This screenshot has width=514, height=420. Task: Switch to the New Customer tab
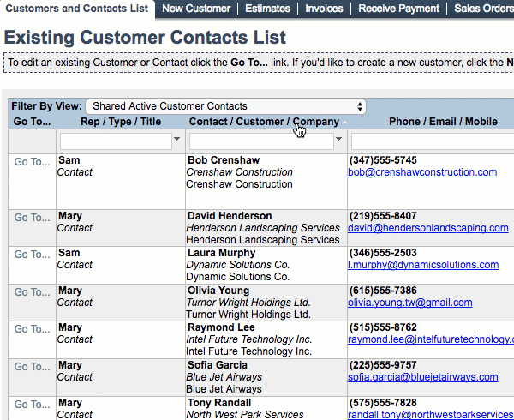coord(196,9)
